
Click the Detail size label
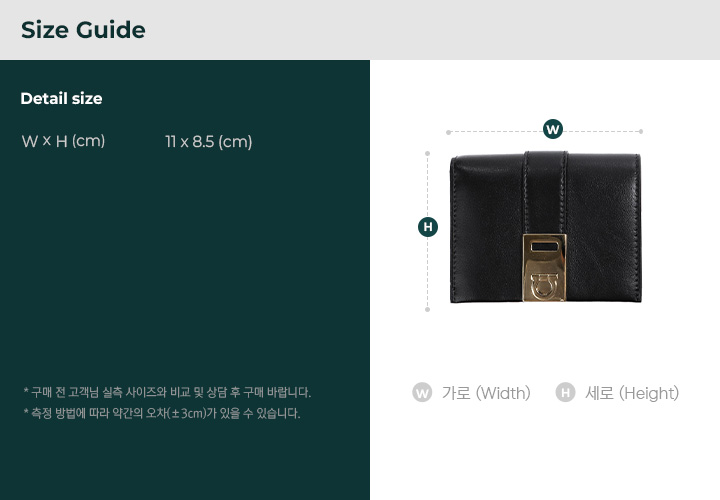(62, 98)
